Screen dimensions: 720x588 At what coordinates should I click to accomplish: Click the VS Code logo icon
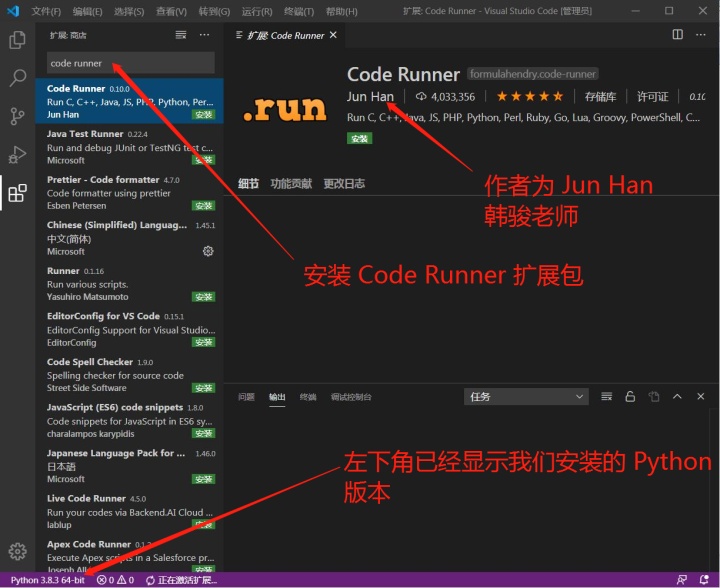[x=13, y=11]
